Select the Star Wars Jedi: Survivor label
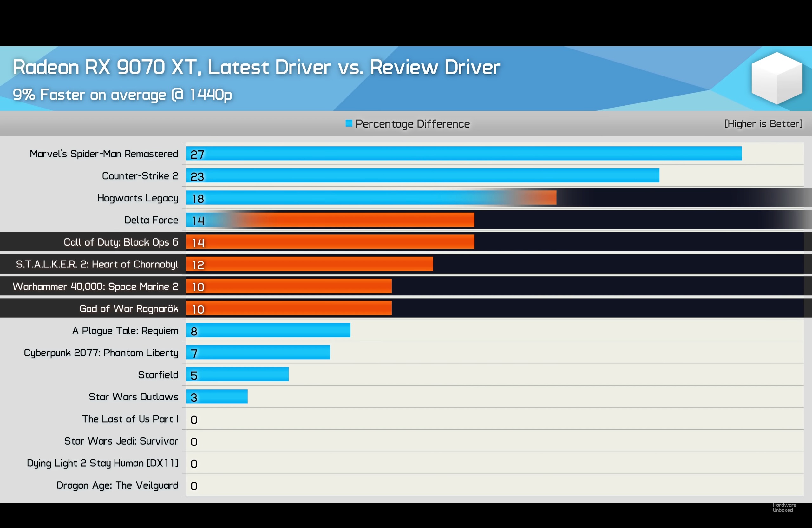 pos(121,441)
